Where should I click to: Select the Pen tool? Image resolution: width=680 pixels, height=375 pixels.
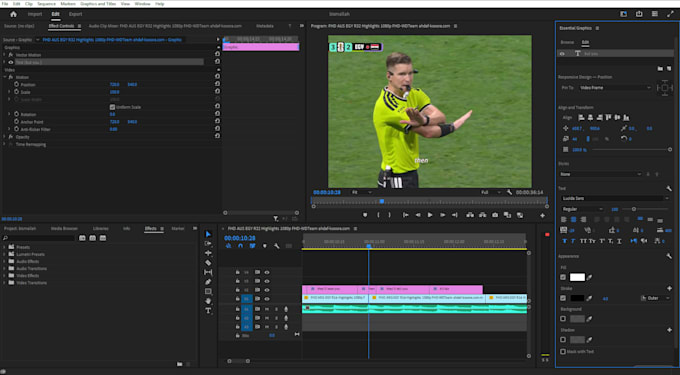pyautogui.click(x=208, y=282)
